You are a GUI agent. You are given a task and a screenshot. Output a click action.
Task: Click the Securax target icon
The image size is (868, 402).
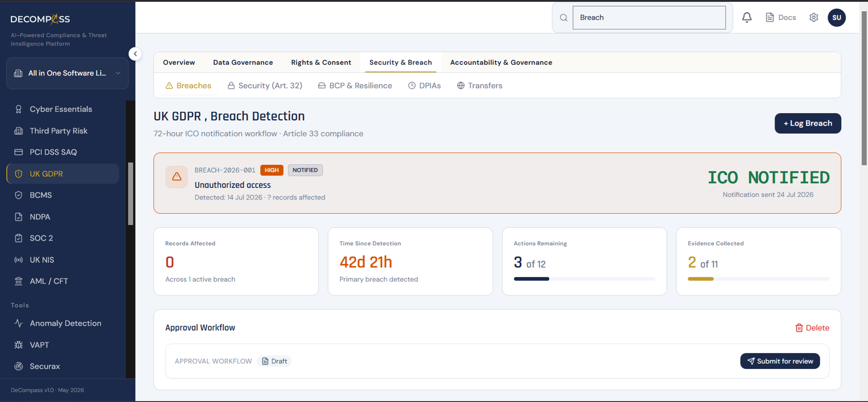(x=18, y=366)
